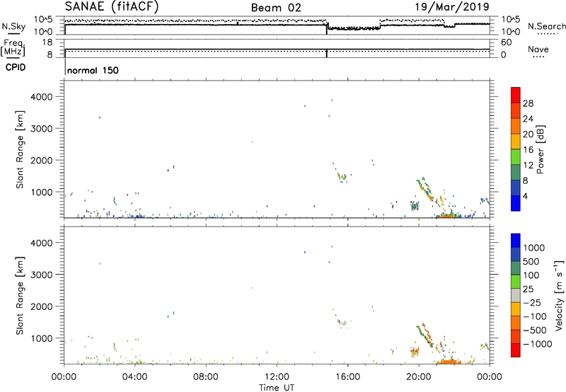Click the 'N.Sky' axis label

point(13,26)
